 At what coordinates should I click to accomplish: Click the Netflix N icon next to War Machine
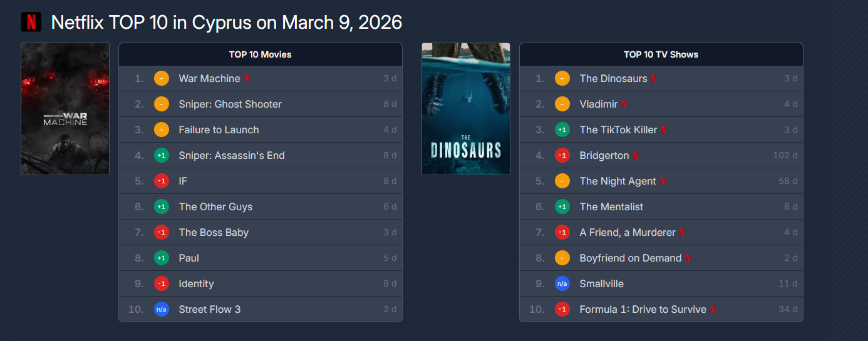[x=247, y=79]
